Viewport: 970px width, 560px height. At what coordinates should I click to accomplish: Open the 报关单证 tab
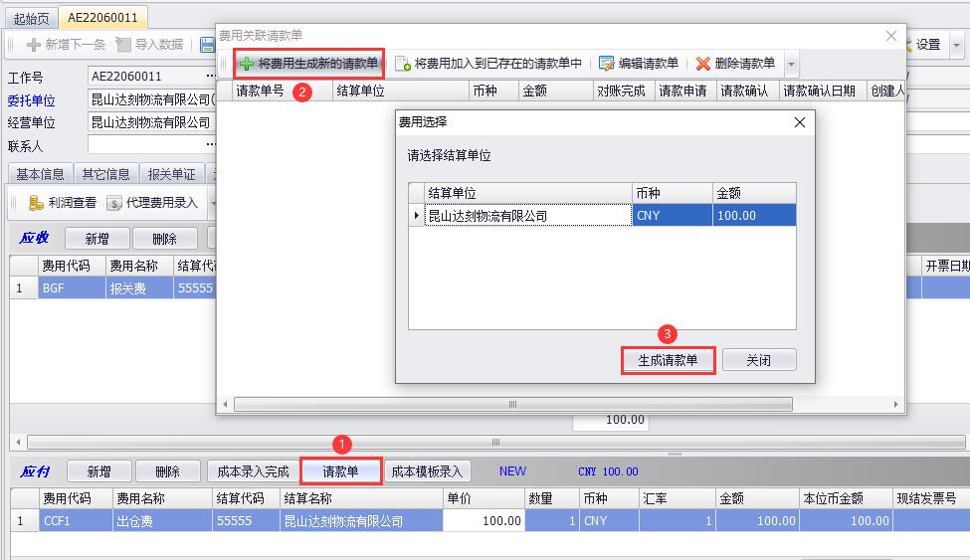(171, 174)
